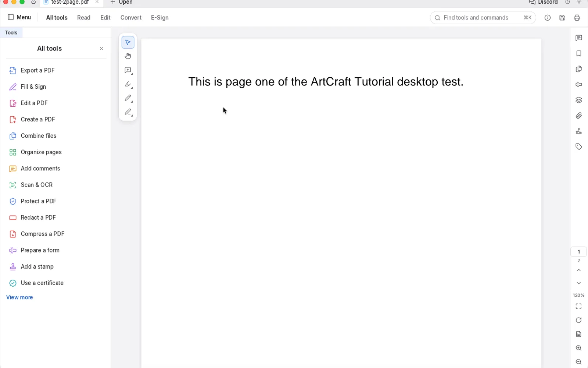Enter full screen fit view icon
The width and height of the screenshot is (588, 368).
tap(578, 306)
